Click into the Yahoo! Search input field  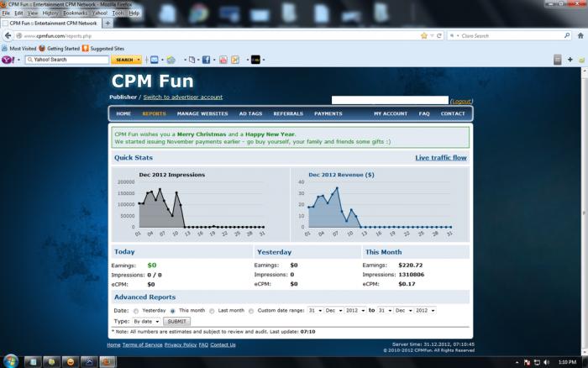coord(67,60)
